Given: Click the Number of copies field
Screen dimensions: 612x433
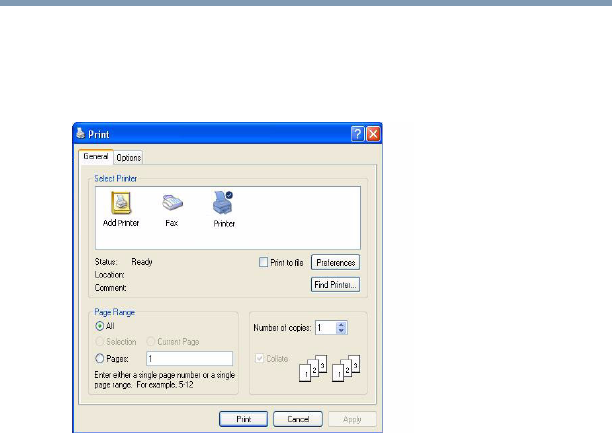Looking at the screenshot, I should coord(326,328).
